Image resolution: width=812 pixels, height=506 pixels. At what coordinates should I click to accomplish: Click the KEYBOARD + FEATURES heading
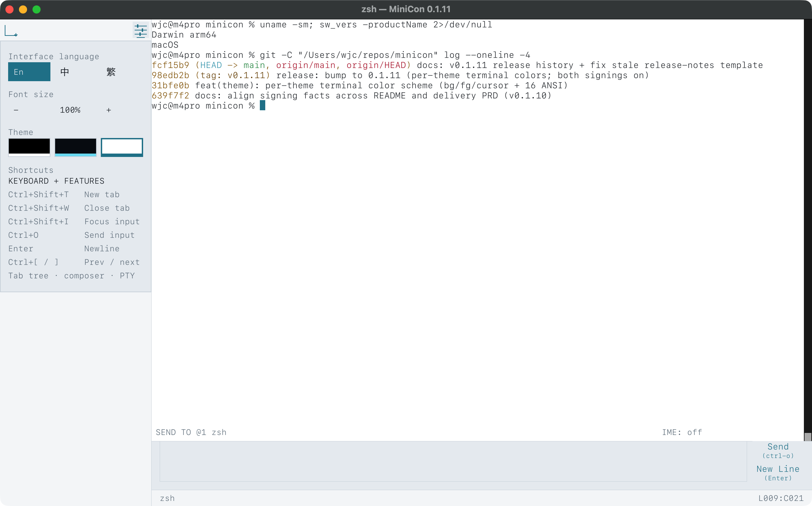click(57, 181)
